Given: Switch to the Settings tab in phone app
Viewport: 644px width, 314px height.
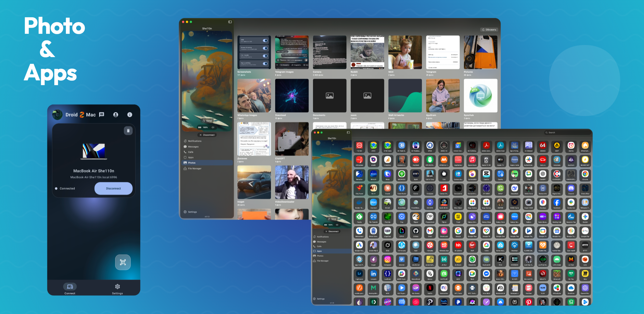Looking at the screenshot, I should (117, 289).
